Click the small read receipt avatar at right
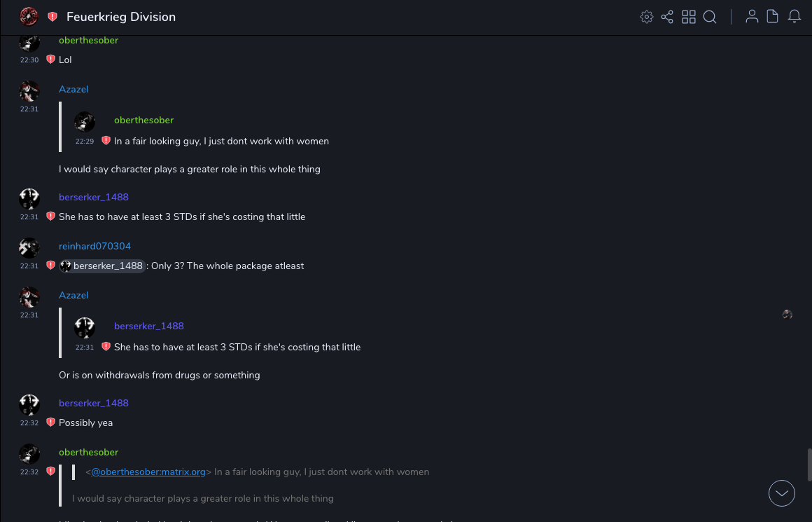 pos(787,315)
